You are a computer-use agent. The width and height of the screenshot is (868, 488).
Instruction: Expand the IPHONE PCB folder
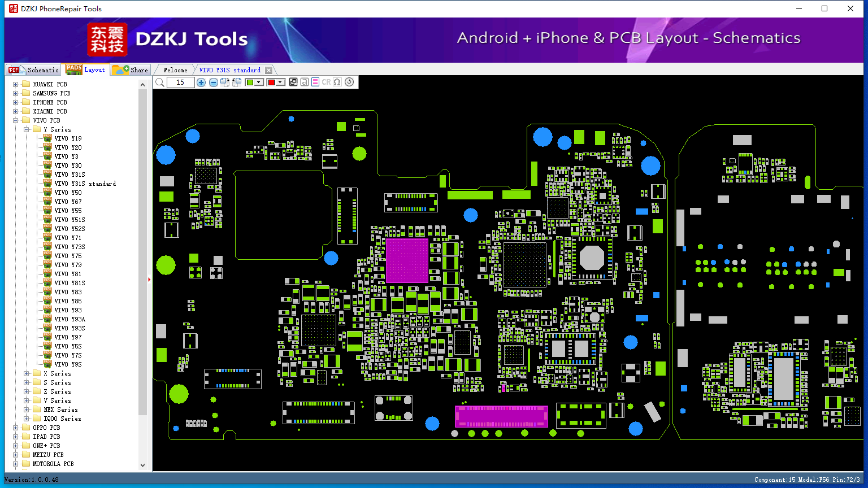[16, 102]
